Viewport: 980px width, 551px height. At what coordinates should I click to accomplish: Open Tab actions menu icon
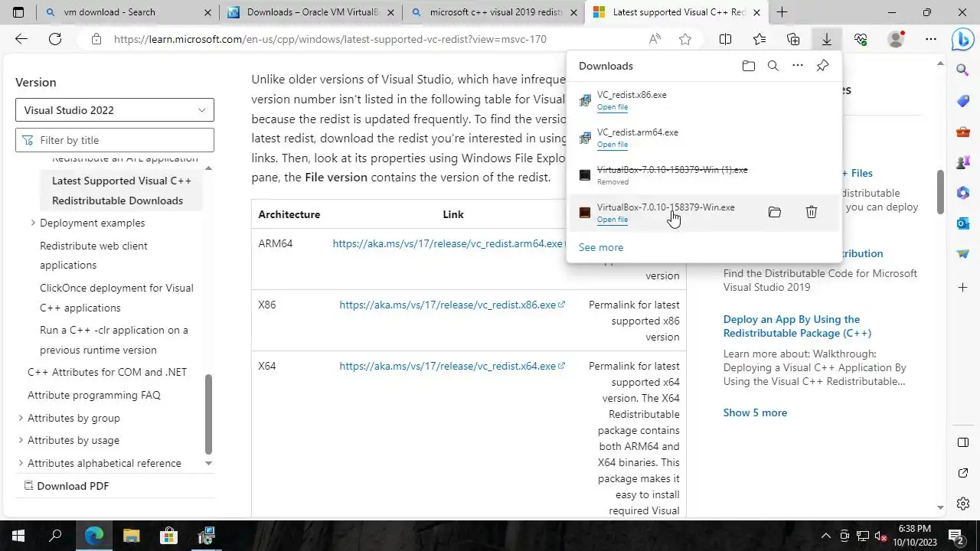click(x=18, y=12)
